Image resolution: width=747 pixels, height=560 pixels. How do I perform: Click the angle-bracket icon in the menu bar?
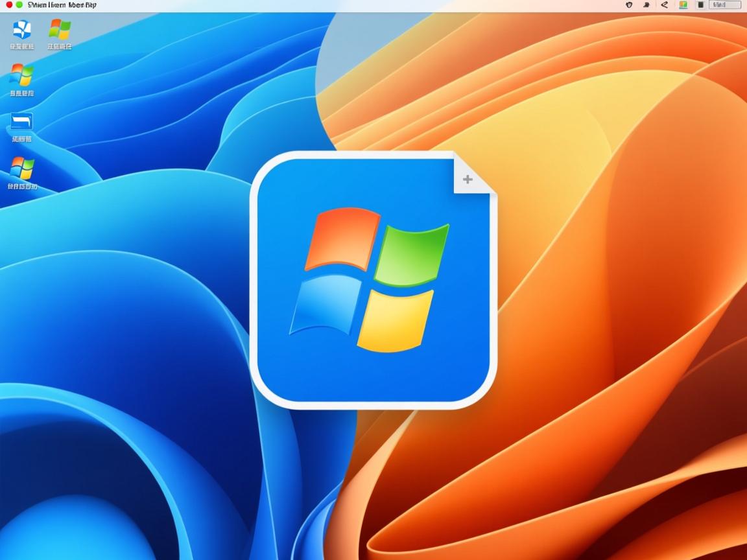(x=664, y=5)
